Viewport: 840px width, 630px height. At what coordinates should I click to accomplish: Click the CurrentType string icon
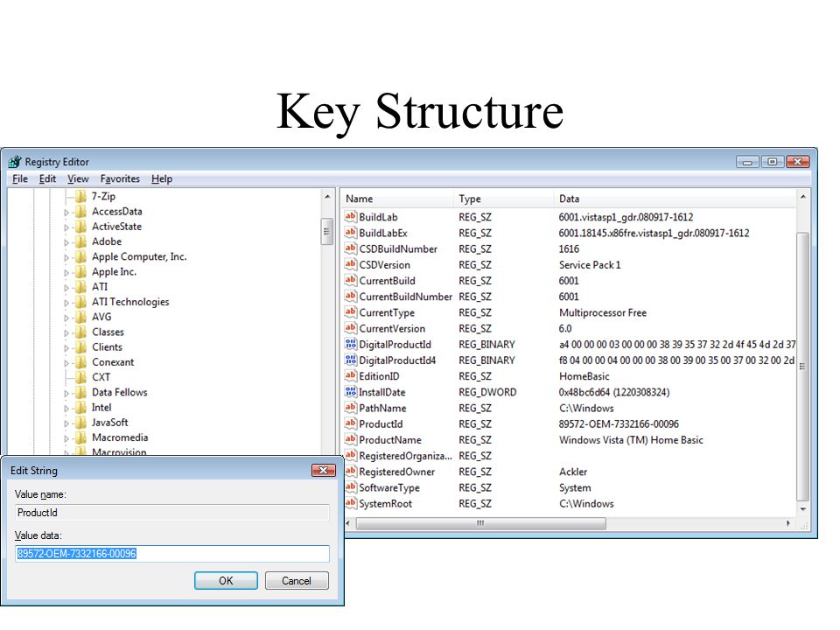click(350, 312)
